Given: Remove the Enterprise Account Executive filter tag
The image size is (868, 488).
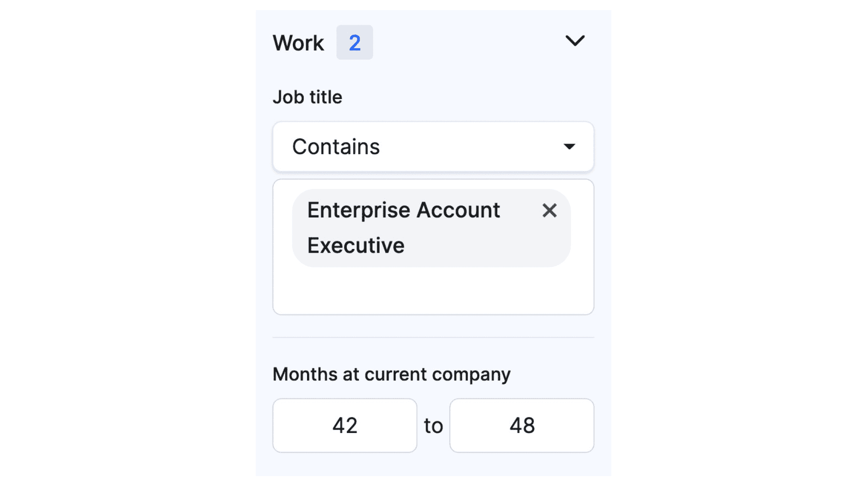Looking at the screenshot, I should (549, 211).
